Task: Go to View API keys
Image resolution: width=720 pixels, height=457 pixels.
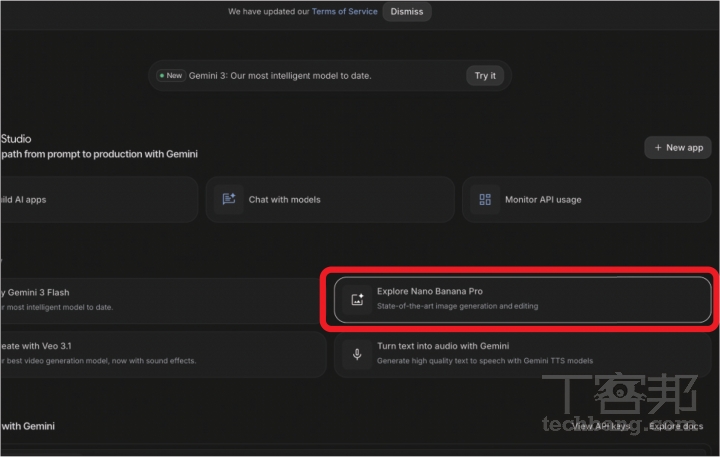Action: point(600,427)
